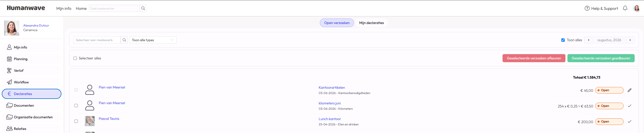Open Documenten in the sidebar
The image size is (644, 133).
point(32,105)
